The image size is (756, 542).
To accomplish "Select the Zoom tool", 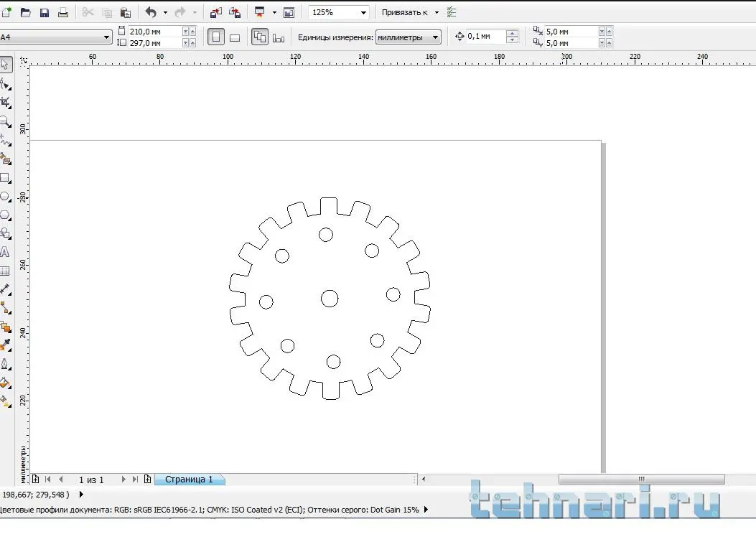I will [x=5, y=121].
